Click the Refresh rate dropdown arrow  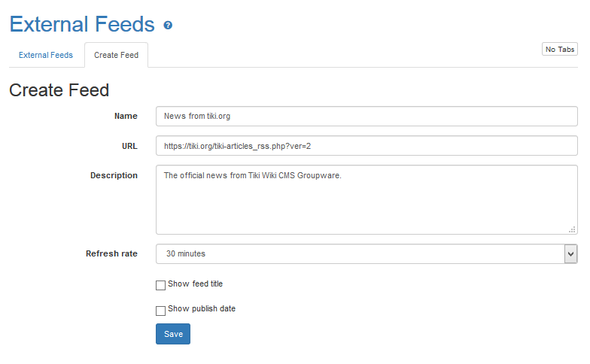click(570, 254)
